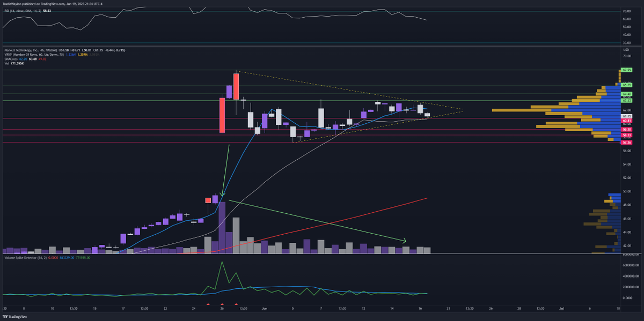Click the TradingView logo at bottom left
This screenshot has width=644, height=321.
(14, 316)
